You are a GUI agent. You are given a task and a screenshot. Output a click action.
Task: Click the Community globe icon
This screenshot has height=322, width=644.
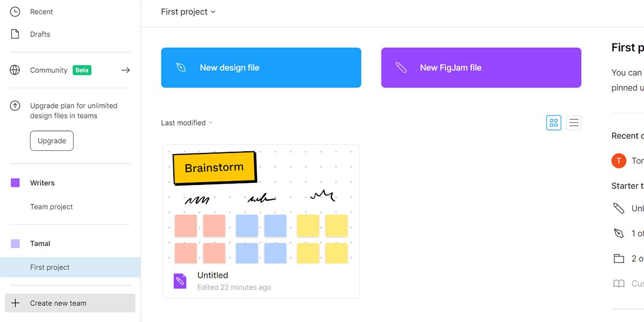click(15, 70)
